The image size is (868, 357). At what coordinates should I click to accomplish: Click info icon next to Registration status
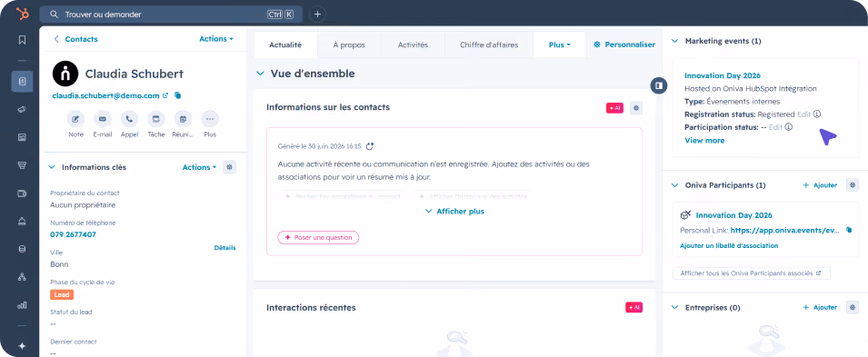[817, 114]
